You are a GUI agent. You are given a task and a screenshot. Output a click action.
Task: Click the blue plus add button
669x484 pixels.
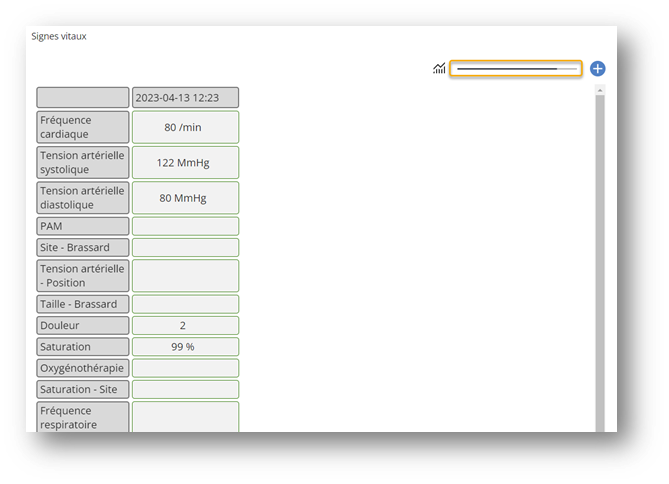pyautogui.click(x=598, y=69)
